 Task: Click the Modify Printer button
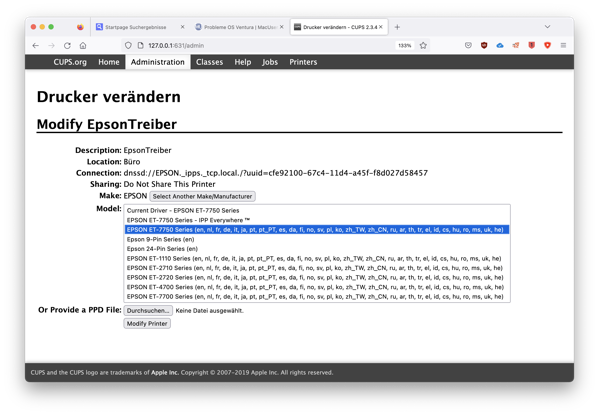(x=147, y=324)
